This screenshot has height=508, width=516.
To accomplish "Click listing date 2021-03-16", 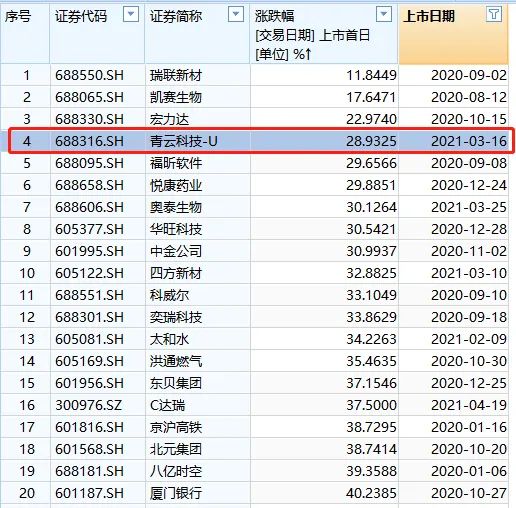I will 469,141.
